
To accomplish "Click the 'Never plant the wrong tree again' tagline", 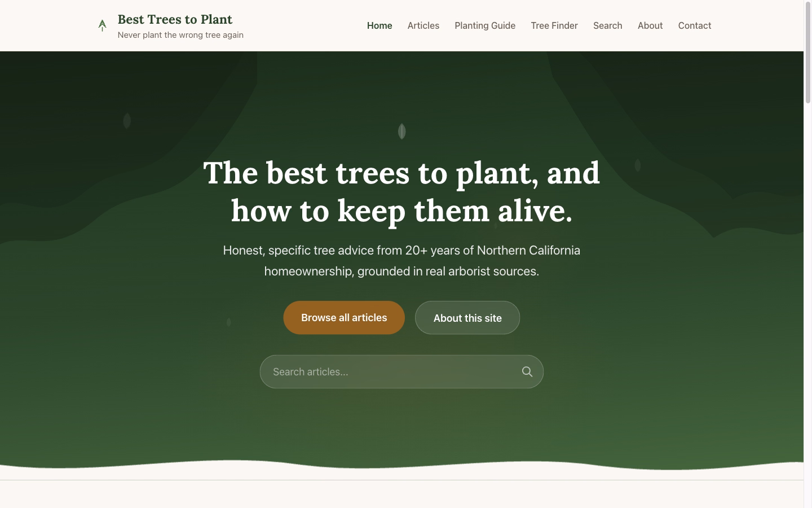I will (180, 35).
